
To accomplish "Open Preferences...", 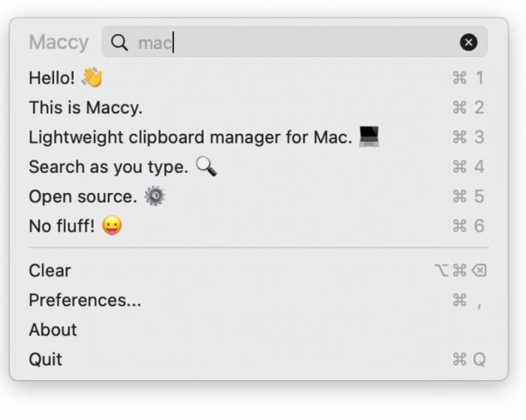I will (84, 301).
